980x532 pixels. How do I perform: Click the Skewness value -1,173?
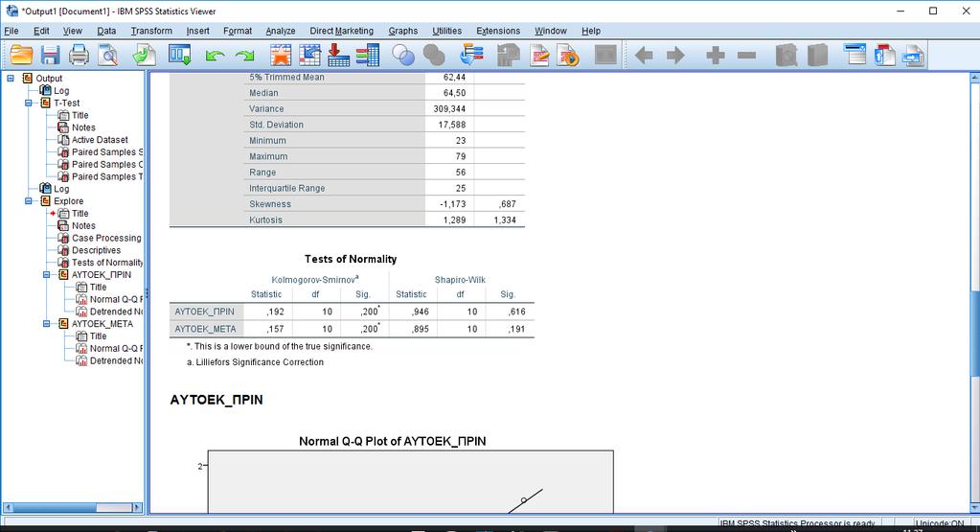click(453, 204)
